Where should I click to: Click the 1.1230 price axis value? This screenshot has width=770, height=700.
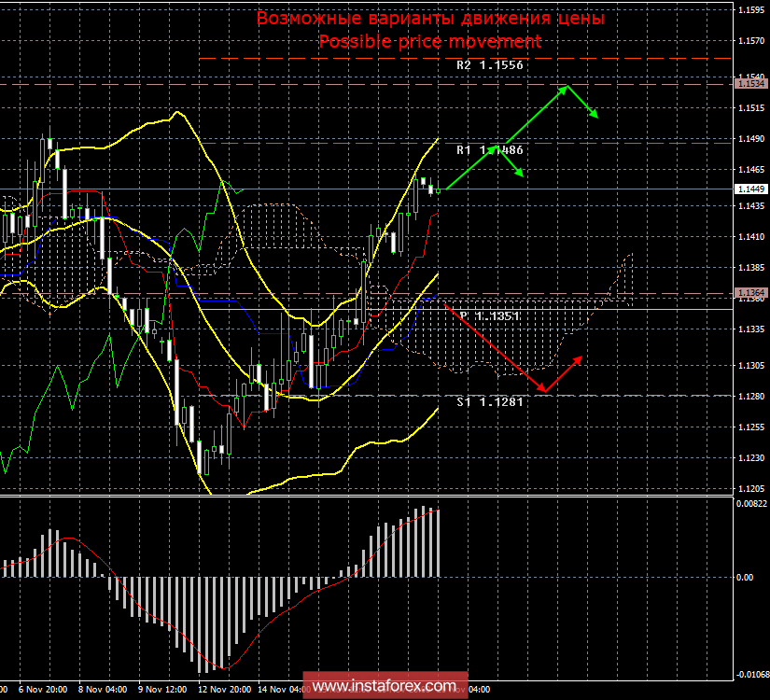pos(751,458)
